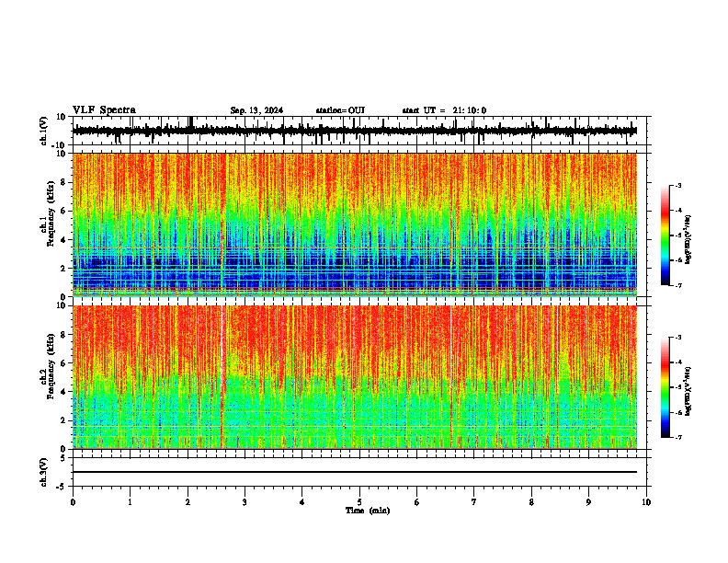Click the ch.1 spectrogram plot area
Image resolution: width=728 pixels, height=563 pixels.
pos(354,224)
